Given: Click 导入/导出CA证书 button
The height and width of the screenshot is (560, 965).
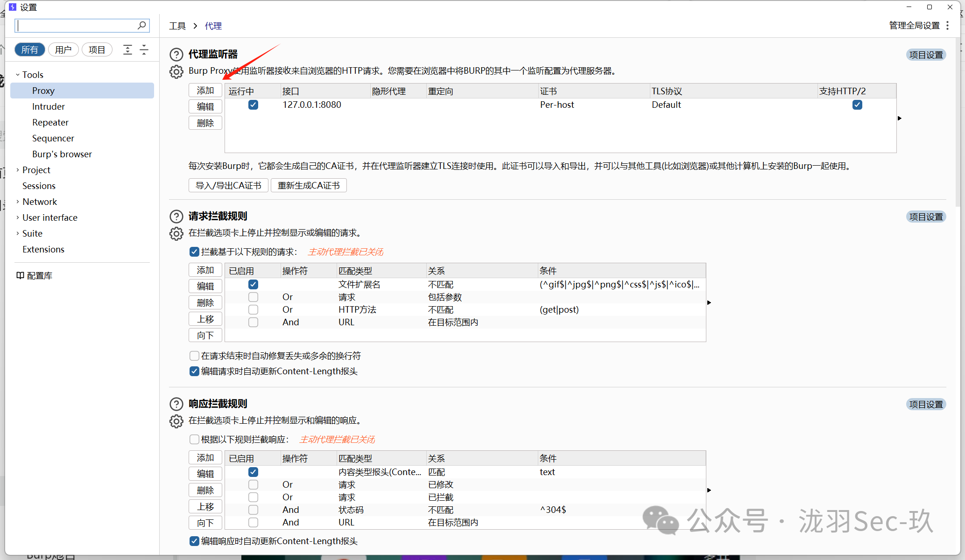Looking at the screenshot, I should coord(228,185).
